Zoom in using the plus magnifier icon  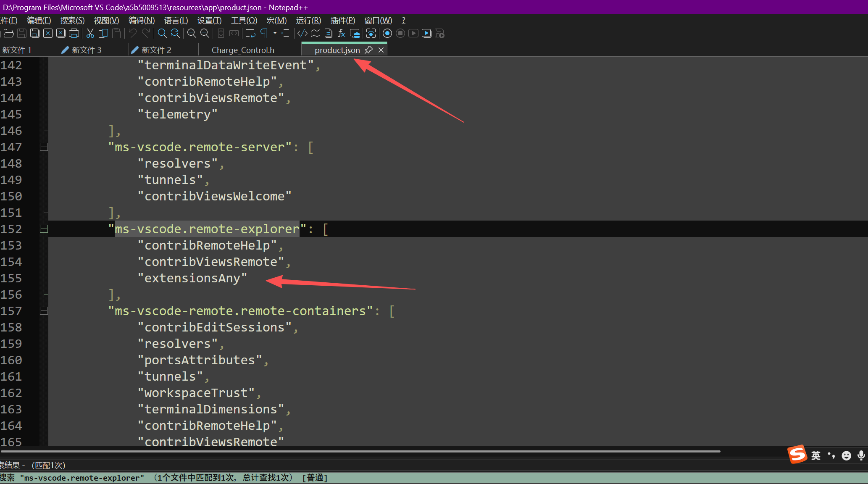192,33
